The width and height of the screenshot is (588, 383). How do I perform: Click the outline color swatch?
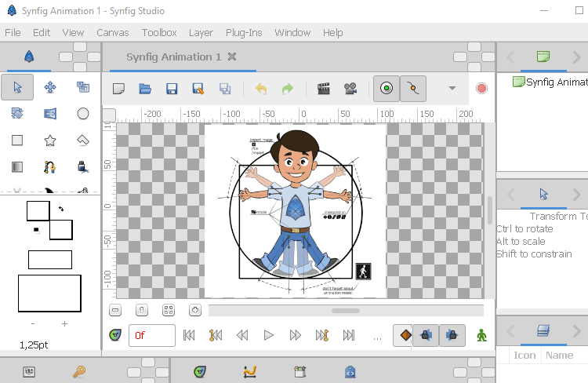point(37,210)
